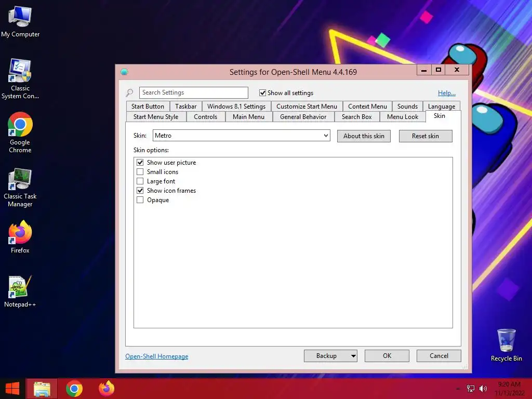The height and width of the screenshot is (399, 532).
Task: Enable the Opaque skin option
Action: (x=140, y=200)
